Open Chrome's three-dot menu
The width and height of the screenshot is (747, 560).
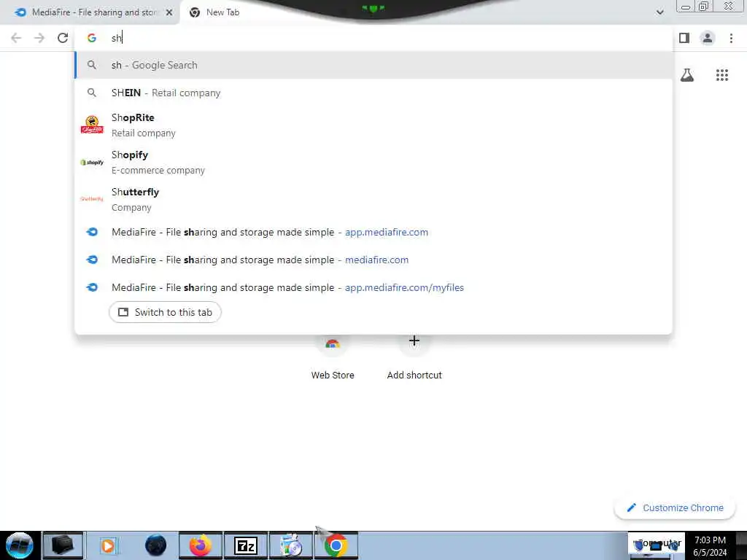[x=731, y=38]
